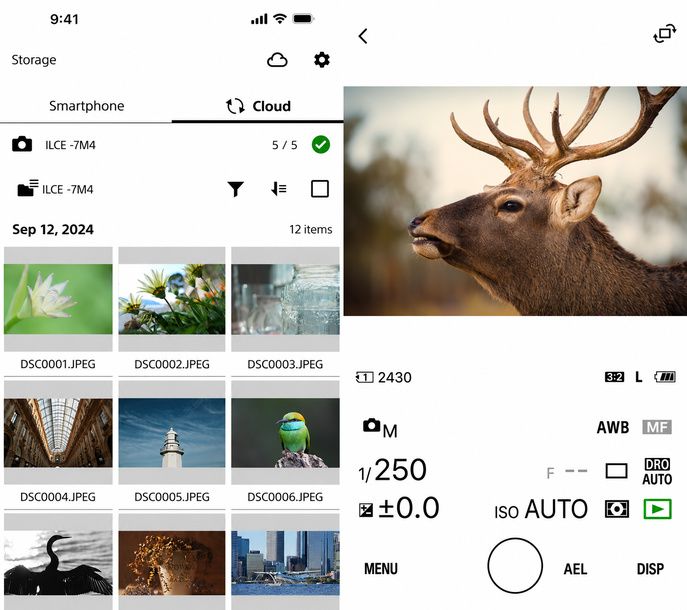
Task: Tap the Cloud sync arrows icon
Action: click(235, 106)
